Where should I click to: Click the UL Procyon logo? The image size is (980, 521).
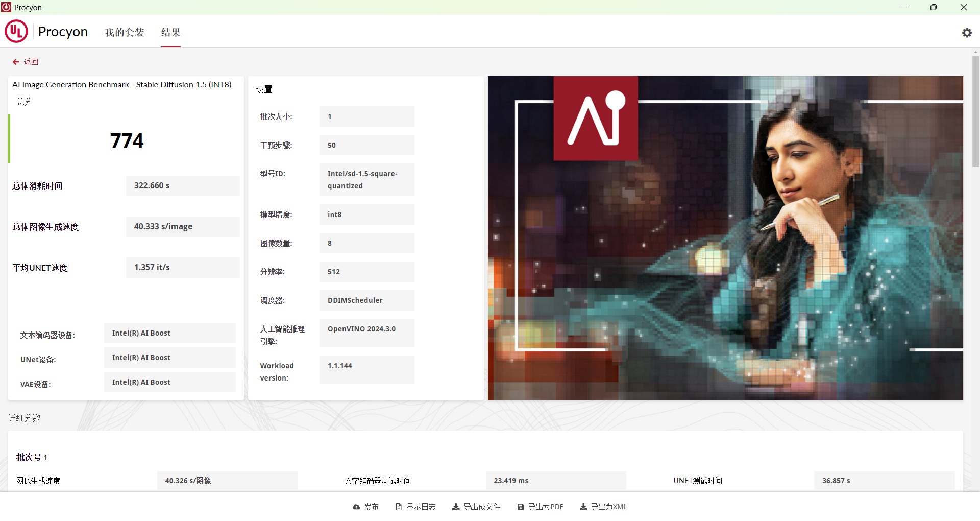(16, 32)
